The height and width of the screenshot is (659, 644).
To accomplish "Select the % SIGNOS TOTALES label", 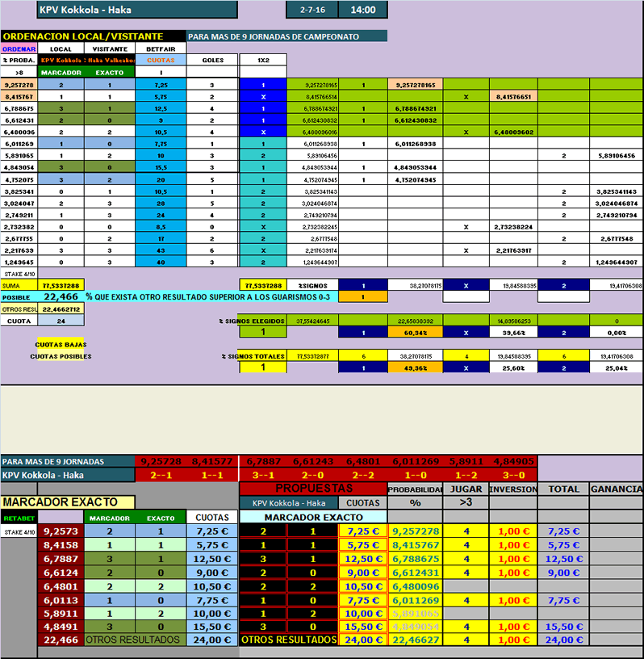I will pyautogui.click(x=253, y=356).
